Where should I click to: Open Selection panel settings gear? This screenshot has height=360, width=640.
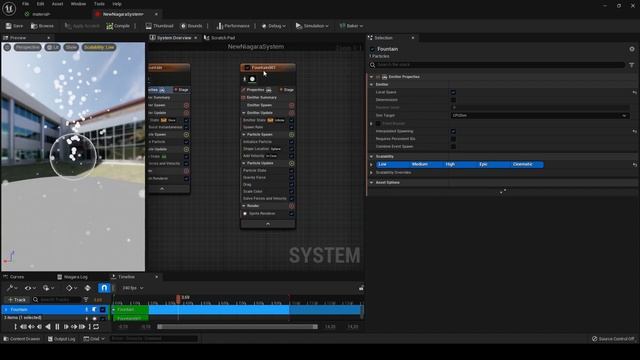632,49
